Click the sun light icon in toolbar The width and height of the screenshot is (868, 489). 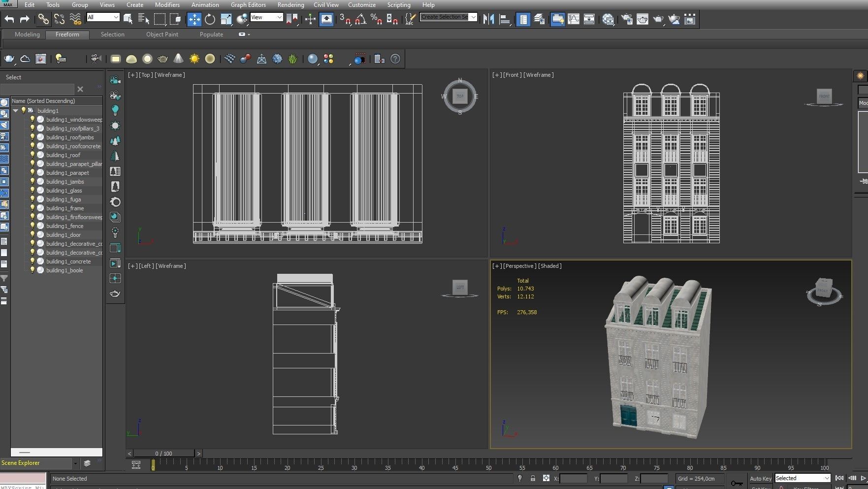point(194,59)
